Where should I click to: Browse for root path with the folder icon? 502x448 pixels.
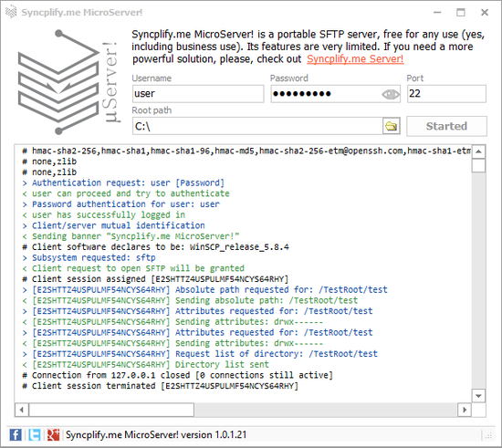pyautogui.click(x=392, y=126)
